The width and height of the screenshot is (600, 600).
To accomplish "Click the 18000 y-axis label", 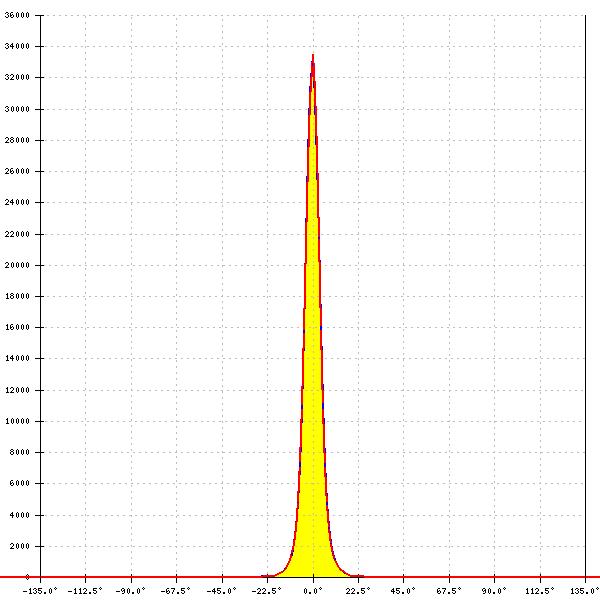I will pos(17,296).
